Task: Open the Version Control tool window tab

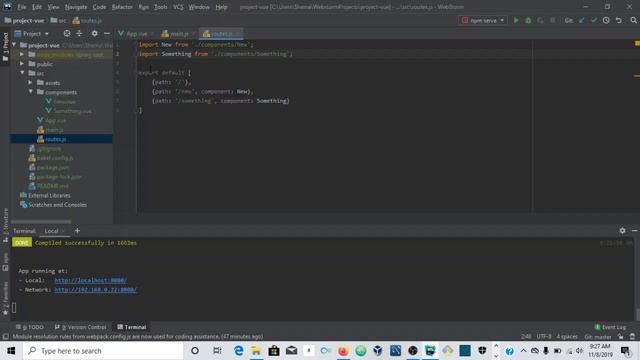Action: pos(81,327)
